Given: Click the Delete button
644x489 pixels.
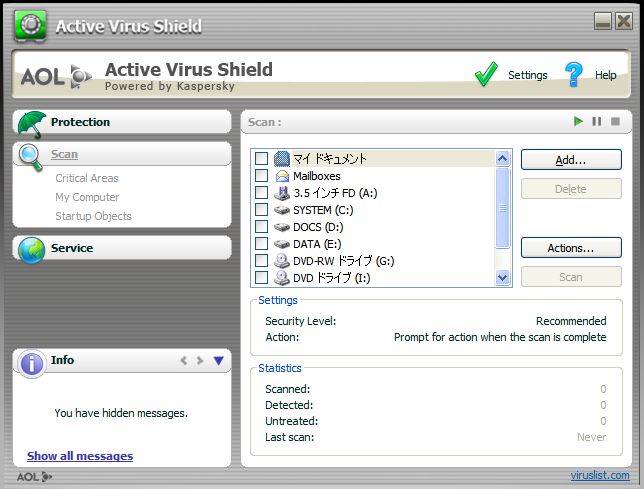Looking at the screenshot, I should point(571,189).
